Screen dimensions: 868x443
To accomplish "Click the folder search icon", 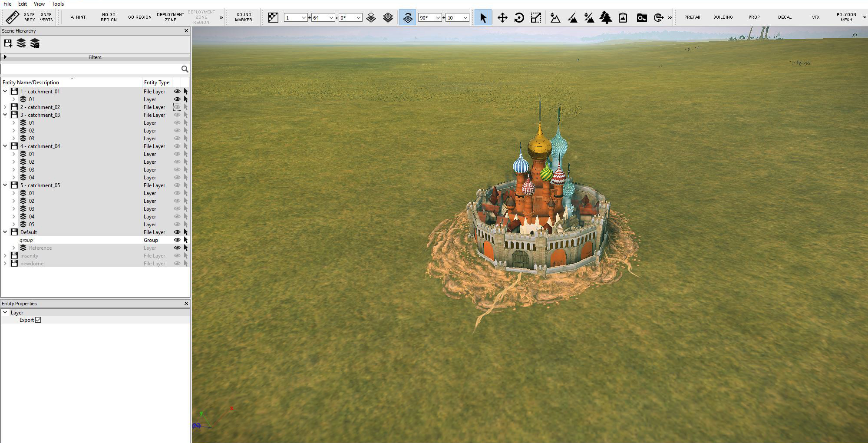I will coord(642,17).
